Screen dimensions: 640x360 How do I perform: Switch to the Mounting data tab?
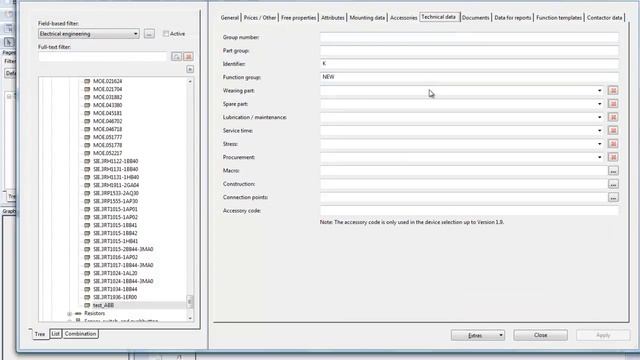pos(367,18)
